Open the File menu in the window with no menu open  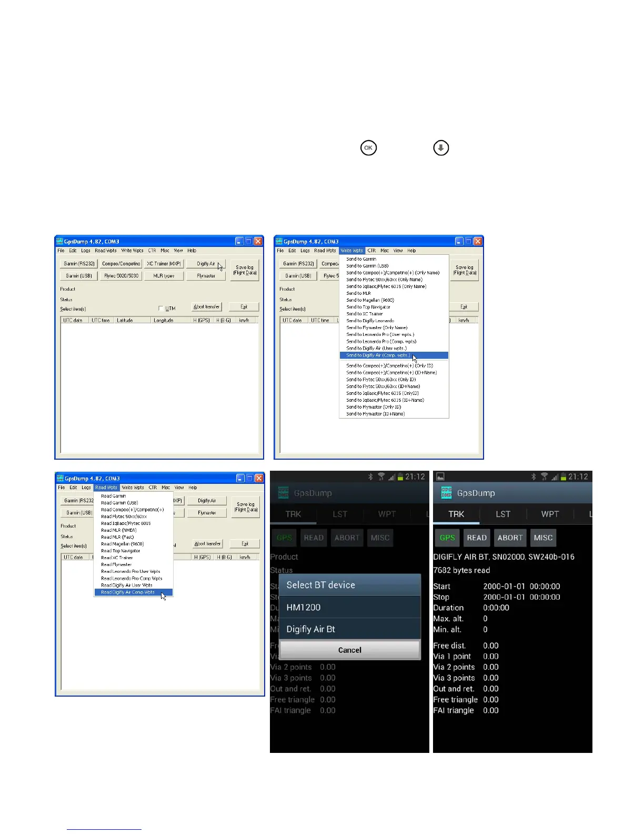(x=61, y=251)
